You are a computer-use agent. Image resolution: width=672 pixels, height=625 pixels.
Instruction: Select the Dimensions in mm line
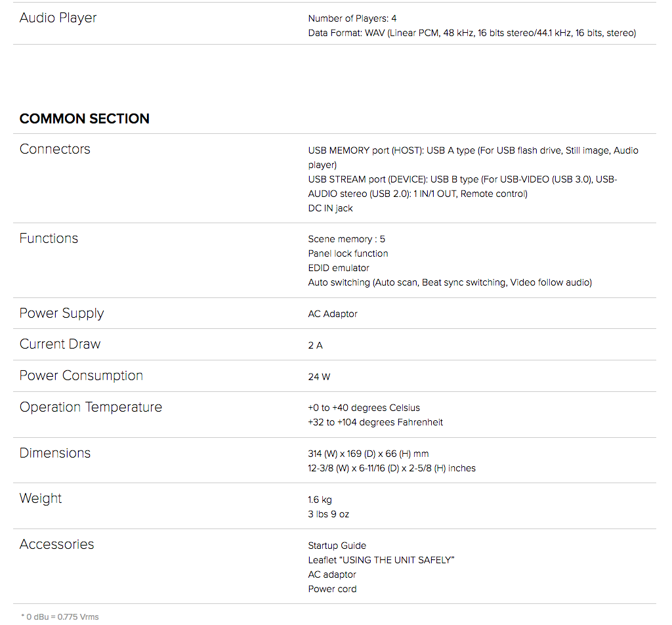pos(368,454)
